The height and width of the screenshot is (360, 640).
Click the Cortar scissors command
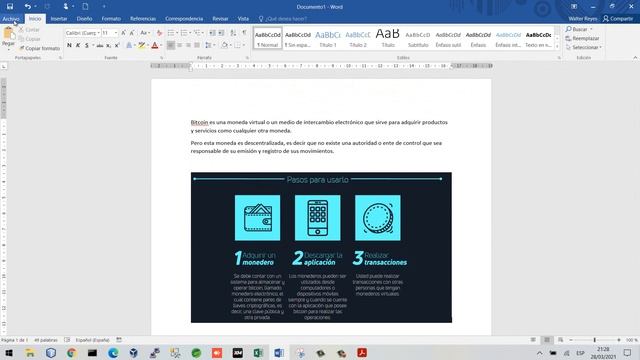(x=29, y=30)
